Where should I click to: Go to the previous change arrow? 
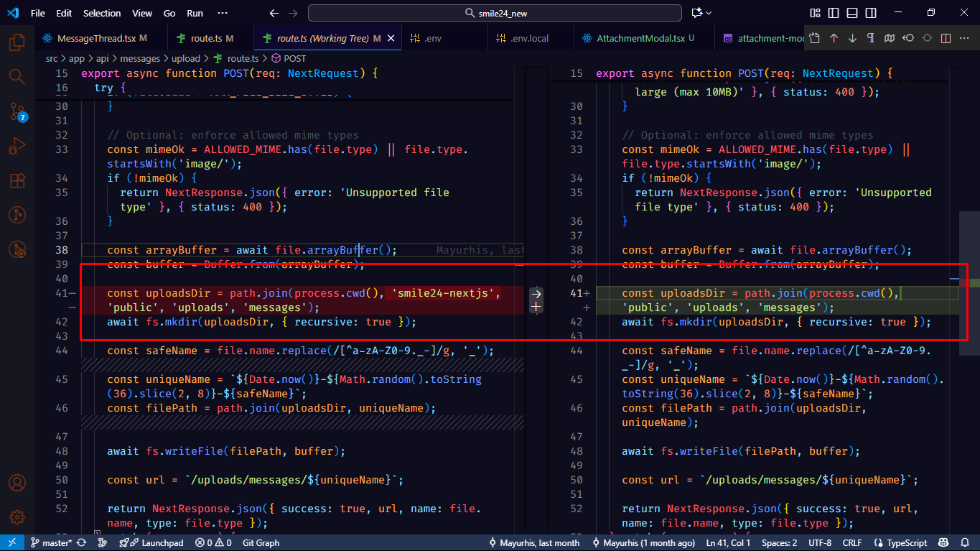pyautogui.click(x=834, y=38)
